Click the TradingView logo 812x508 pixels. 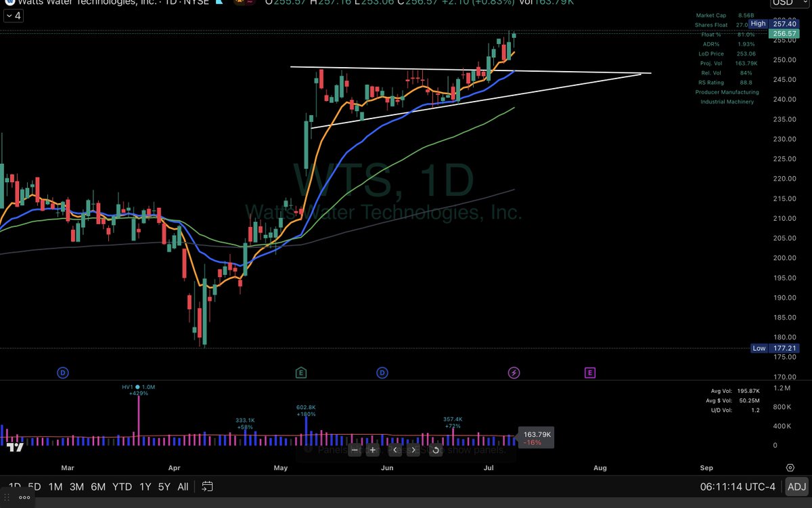(x=14, y=448)
